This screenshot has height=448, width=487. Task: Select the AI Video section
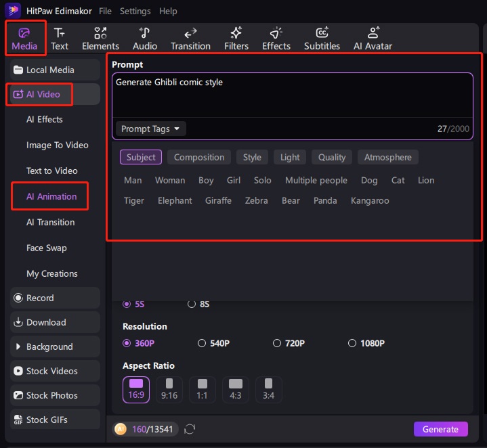coord(55,94)
